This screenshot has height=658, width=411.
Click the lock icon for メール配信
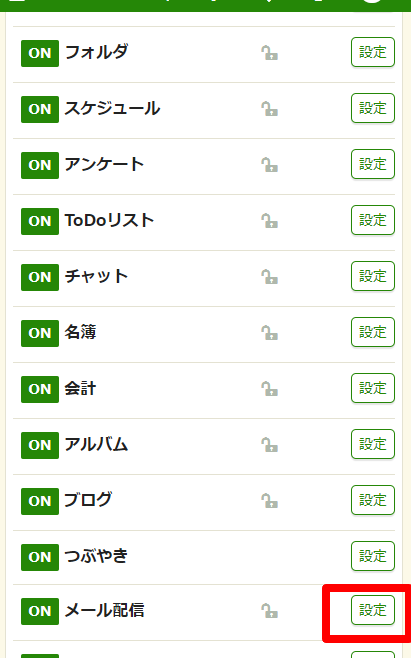pyautogui.click(x=270, y=611)
